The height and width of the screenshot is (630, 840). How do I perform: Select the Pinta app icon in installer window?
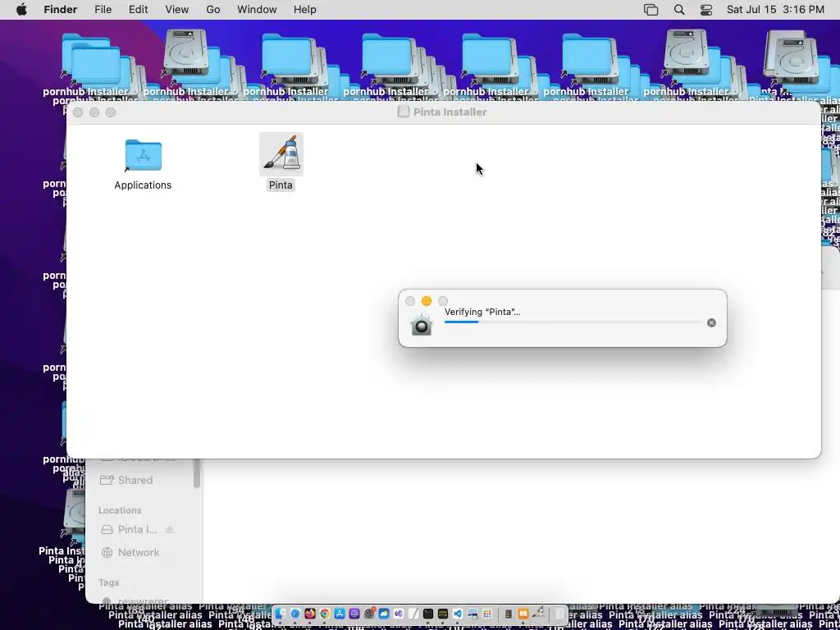(281, 153)
